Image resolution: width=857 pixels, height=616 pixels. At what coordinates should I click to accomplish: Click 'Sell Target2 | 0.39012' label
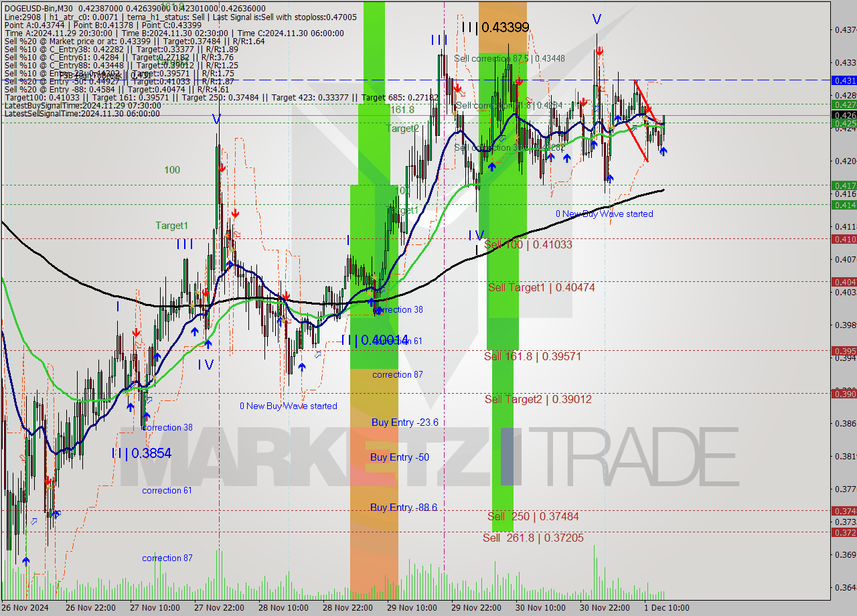click(538, 399)
